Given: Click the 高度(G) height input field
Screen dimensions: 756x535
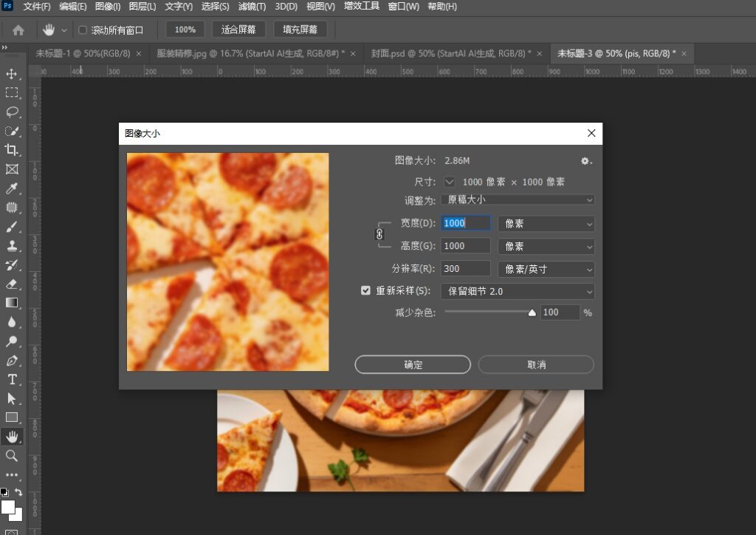Looking at the screenshot, I should (465, 246).
